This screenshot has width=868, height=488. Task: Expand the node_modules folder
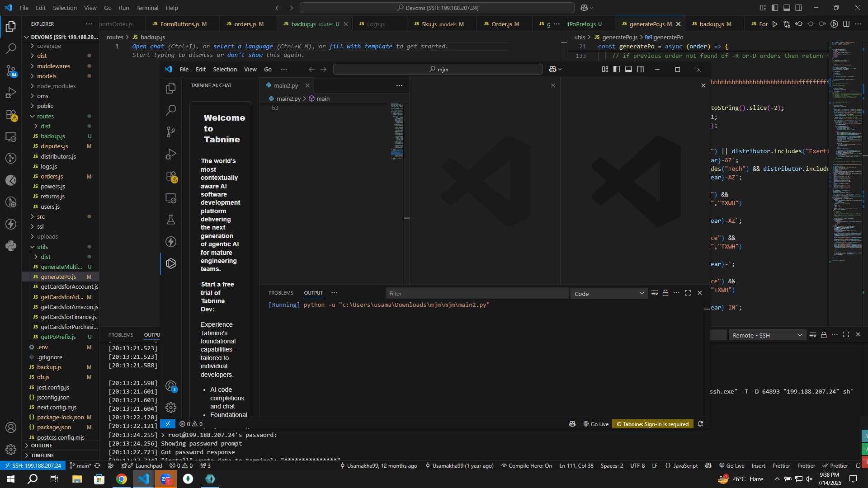click(61, 86)
